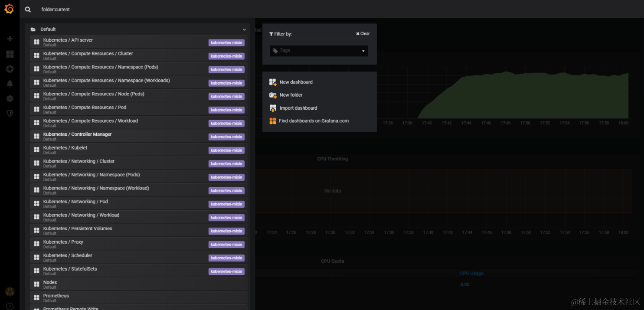Open Kubernetes / Networking / Workload dashboard
The image size is (644, 310).
[x=139, y=217]
